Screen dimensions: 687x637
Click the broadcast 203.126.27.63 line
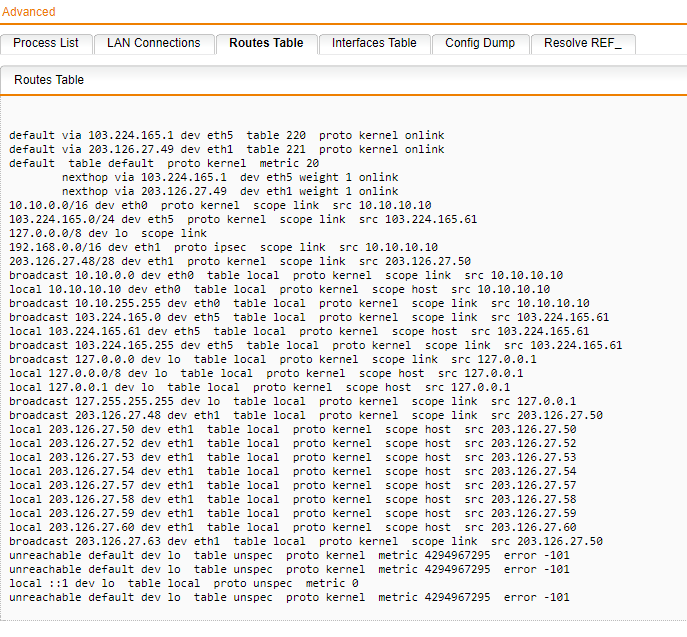306,542
